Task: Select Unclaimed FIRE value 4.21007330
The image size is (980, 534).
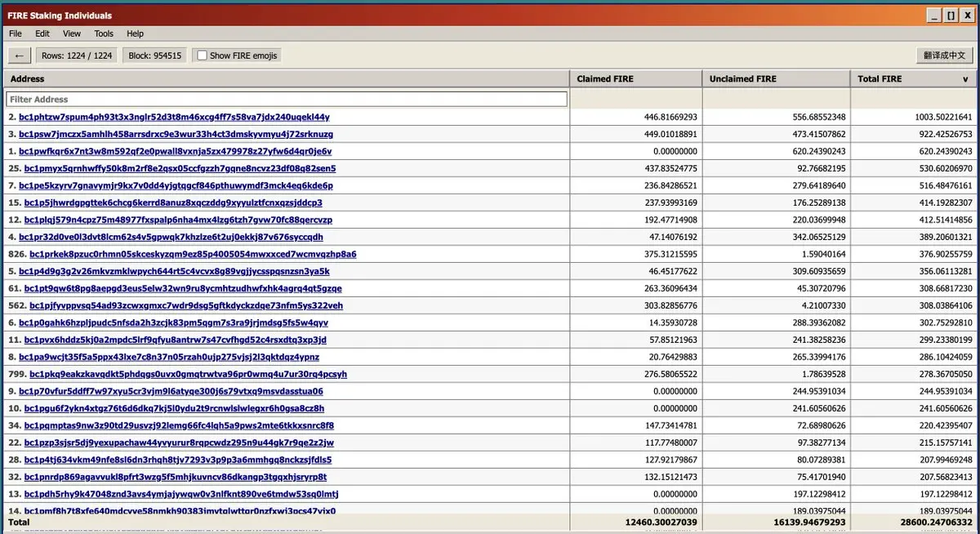Action: pos(823,306)
